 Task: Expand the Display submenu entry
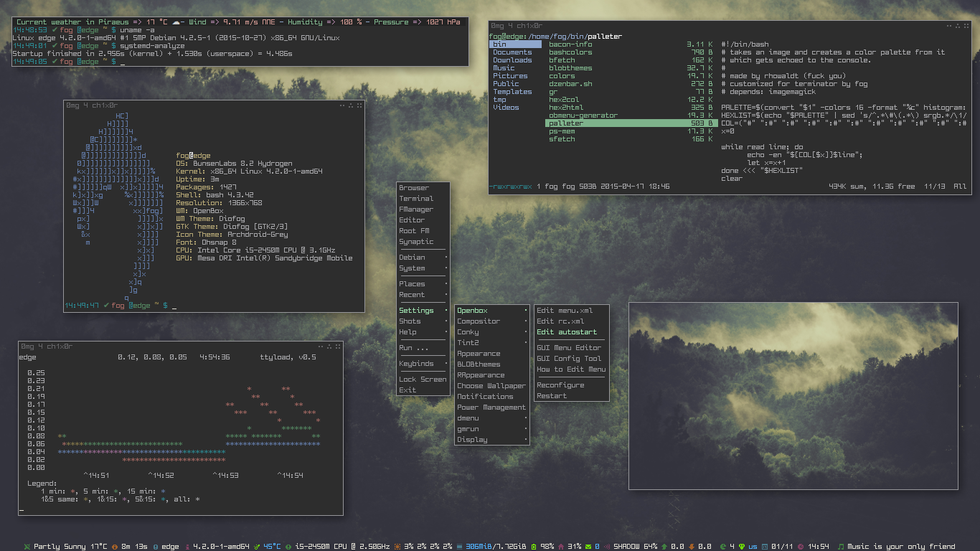click(492, 440)
